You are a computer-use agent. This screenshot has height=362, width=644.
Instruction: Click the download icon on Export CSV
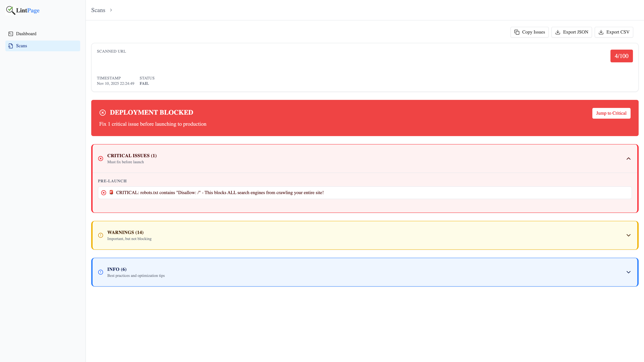pyautogui.click(x=601, y=32)
